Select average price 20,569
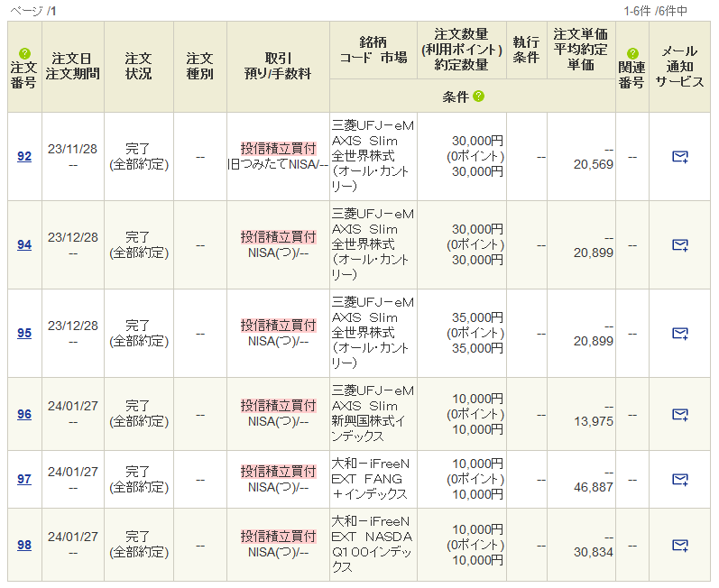Screen dimensions: 719x588 pyautogui.click(x=593, y=164)
